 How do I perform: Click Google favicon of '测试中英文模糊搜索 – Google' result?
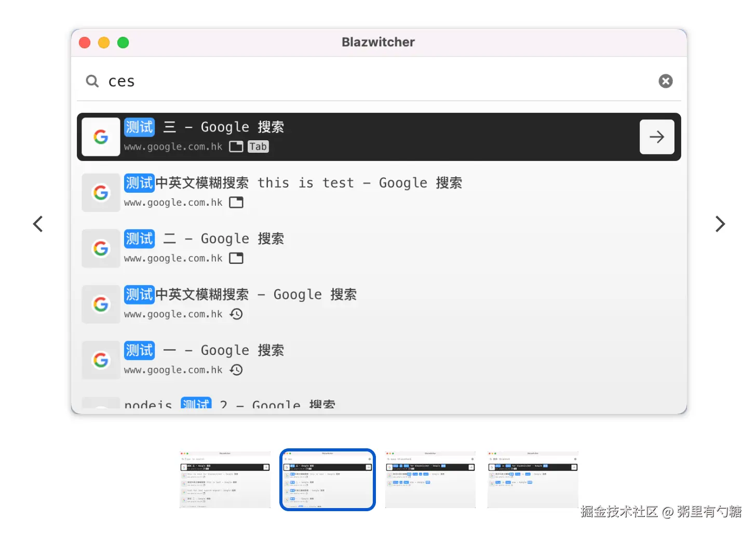pos(101,304)
